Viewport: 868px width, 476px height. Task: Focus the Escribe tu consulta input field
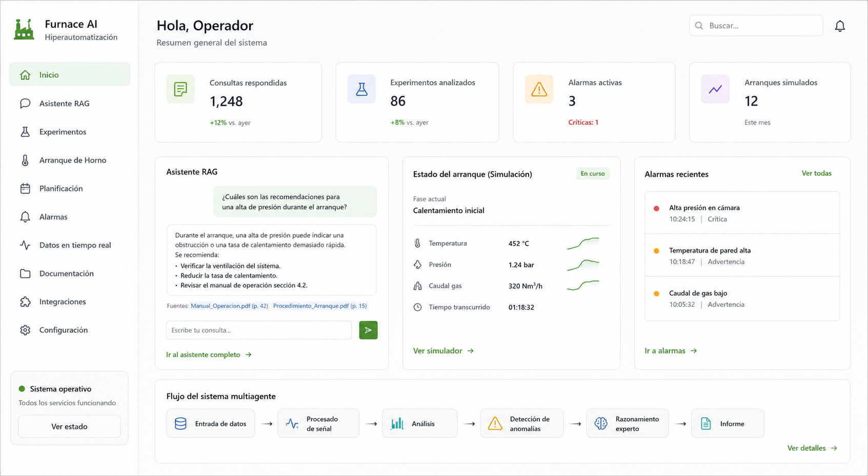pyautogui.click(x=259, y=330)
